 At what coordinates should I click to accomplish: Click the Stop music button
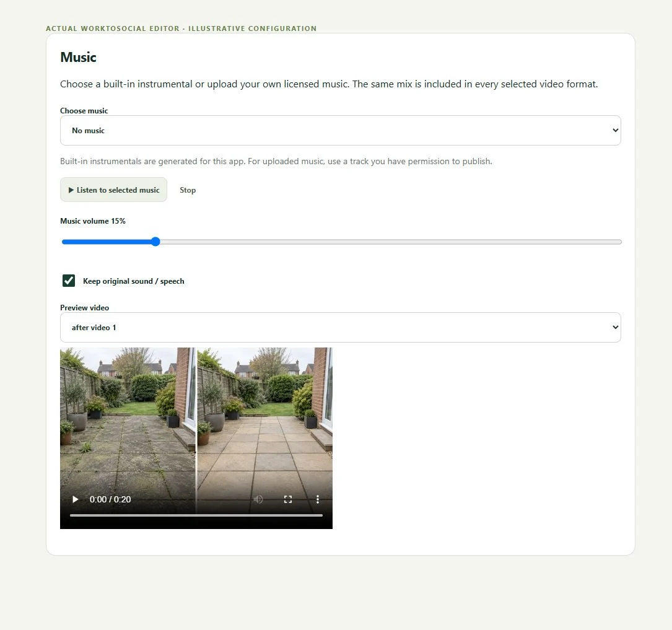point(188,190)
